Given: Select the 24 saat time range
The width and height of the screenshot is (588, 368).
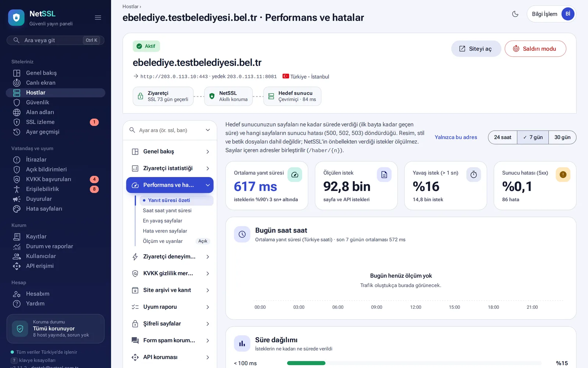Looking at the screenshot, I should [502, 137].
